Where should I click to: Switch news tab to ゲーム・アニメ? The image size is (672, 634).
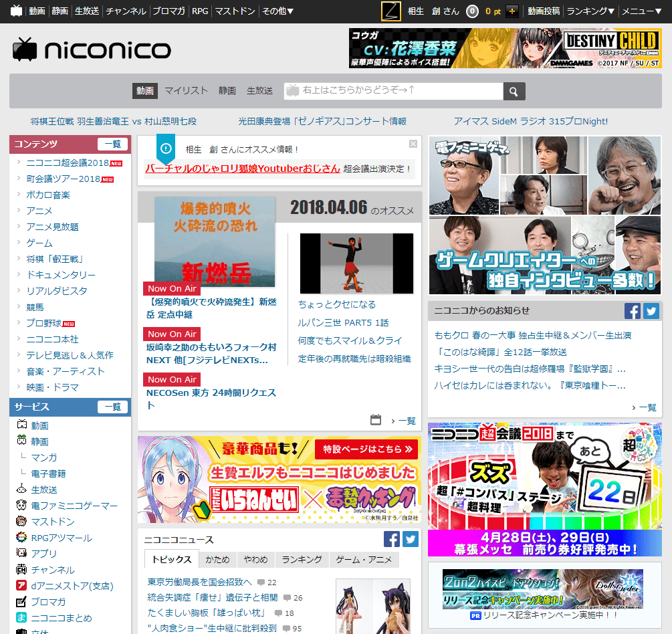click(x=364, y=559)
